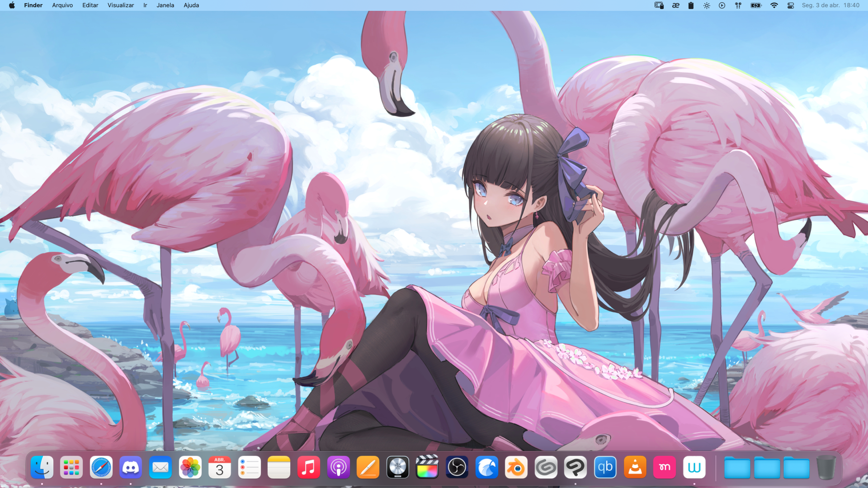868x488 pixels.
Task: Open the Music app
Action: coord(308,467)
